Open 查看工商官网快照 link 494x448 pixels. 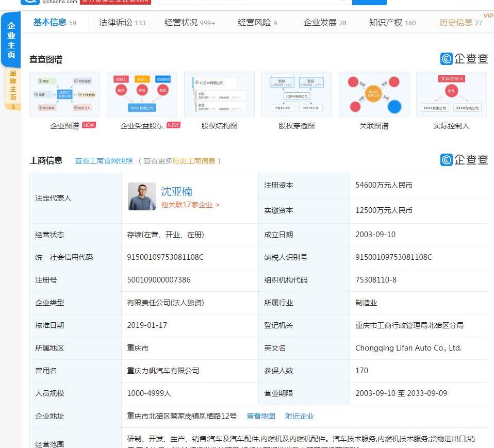pos(104,161)
